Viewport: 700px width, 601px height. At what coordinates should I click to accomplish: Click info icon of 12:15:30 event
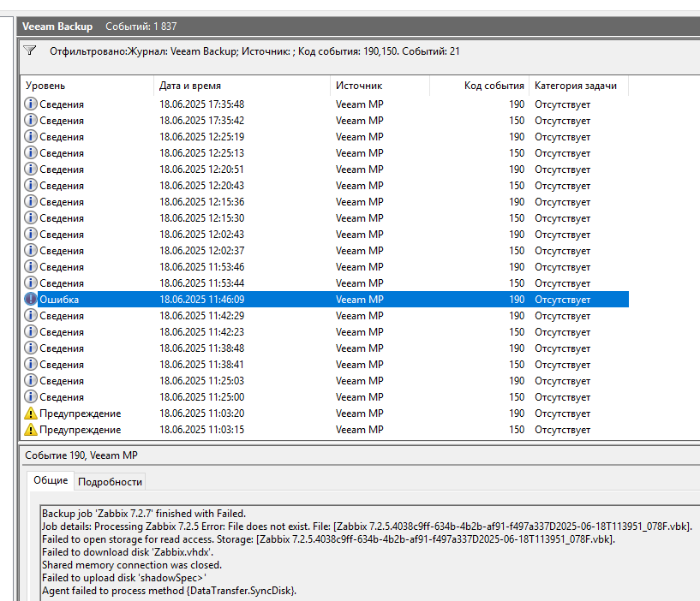point(30,217)
